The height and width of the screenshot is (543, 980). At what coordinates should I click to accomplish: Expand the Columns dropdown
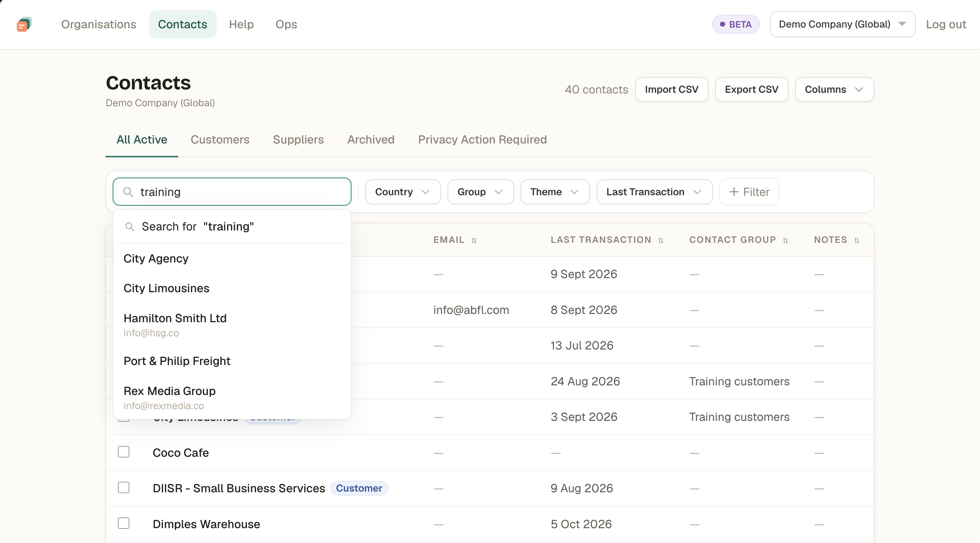[x=834, y=89]
